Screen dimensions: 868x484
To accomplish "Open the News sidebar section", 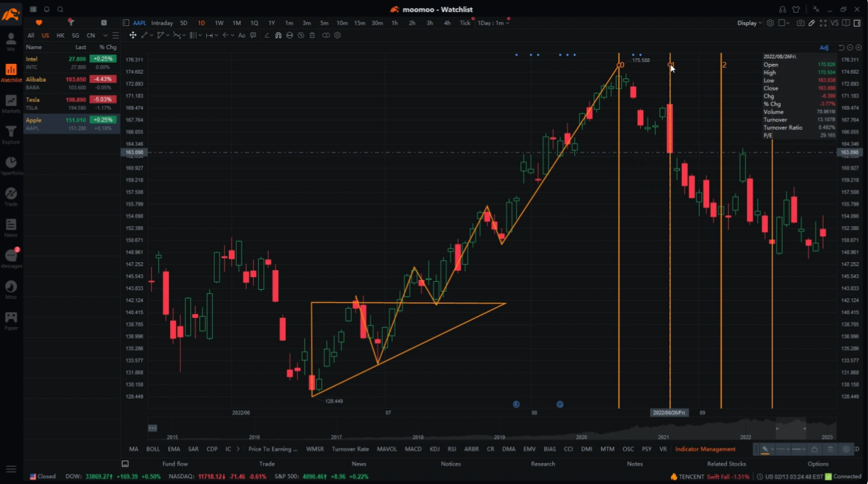I will click(11, 228).
